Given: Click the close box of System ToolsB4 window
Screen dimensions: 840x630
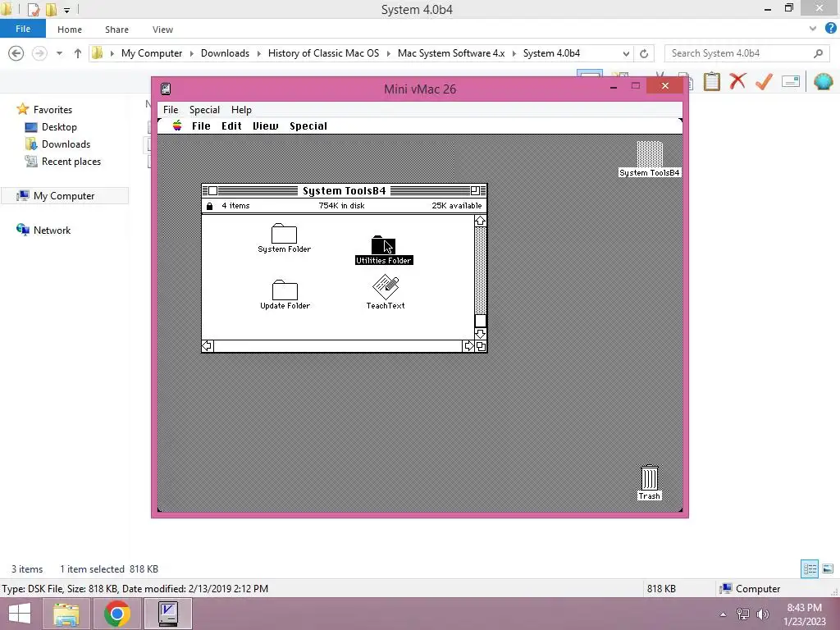Looking at the screenshot, I should click(x=212, y=190).
